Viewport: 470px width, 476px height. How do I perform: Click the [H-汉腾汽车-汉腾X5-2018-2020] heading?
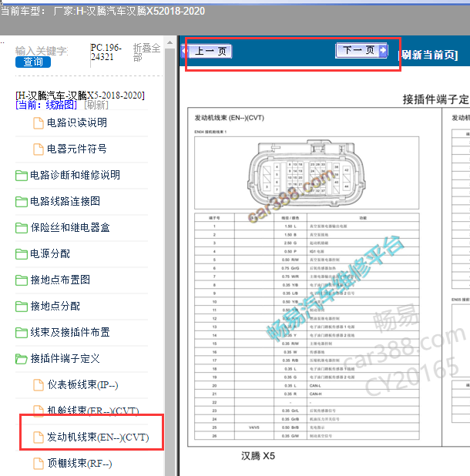[x=80, y=96]
